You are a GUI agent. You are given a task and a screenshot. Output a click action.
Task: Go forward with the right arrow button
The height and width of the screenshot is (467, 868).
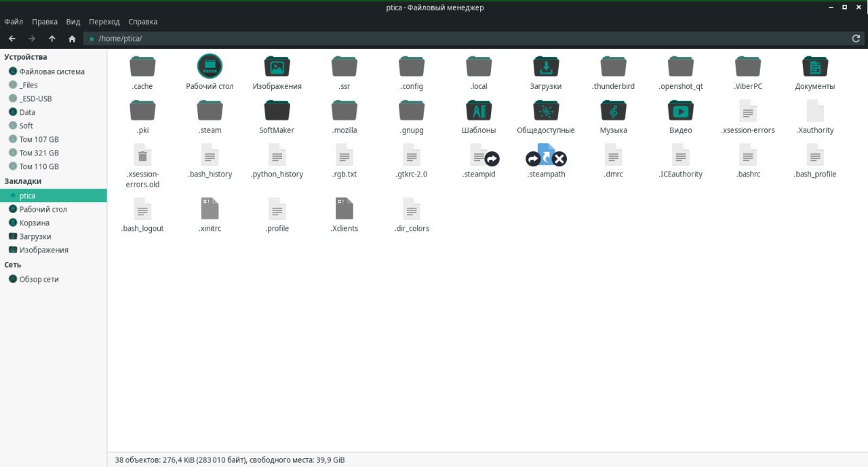[32, 39]
